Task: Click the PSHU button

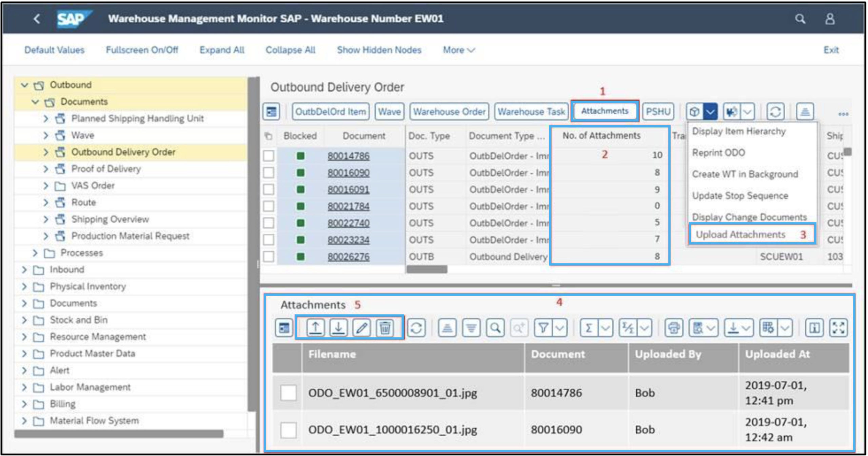Action: click(658, 111)
